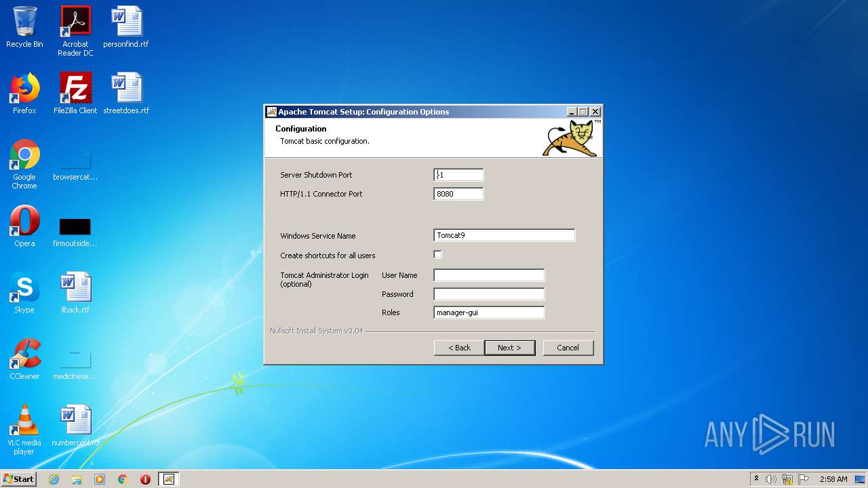Close the Tomcat Setup window
This screenshot has height=488, width=868.
(x=595, y=112)
